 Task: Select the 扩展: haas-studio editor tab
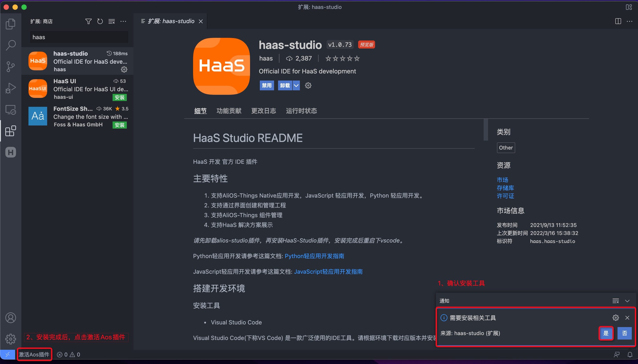click(171, 21)
